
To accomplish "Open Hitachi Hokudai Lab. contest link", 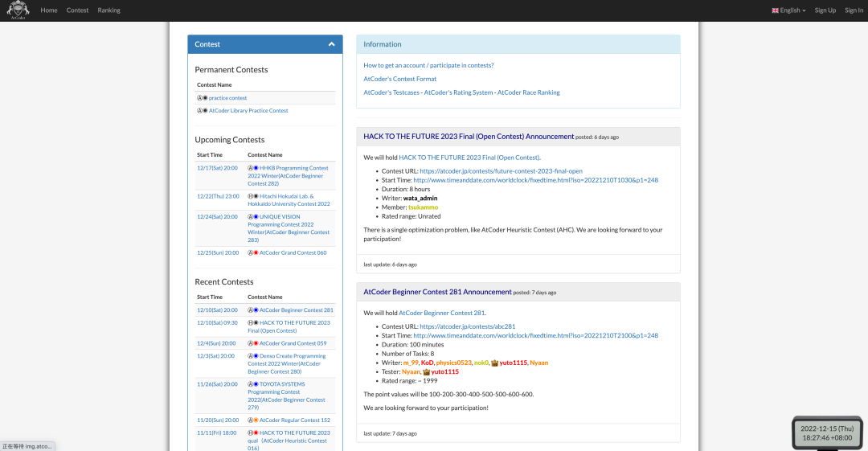I will click(289, 200).
